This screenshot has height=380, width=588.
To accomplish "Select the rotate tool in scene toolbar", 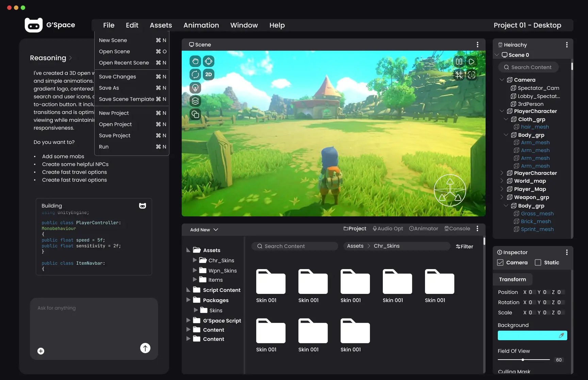I will pyautogui.click(x=195, y=74).
